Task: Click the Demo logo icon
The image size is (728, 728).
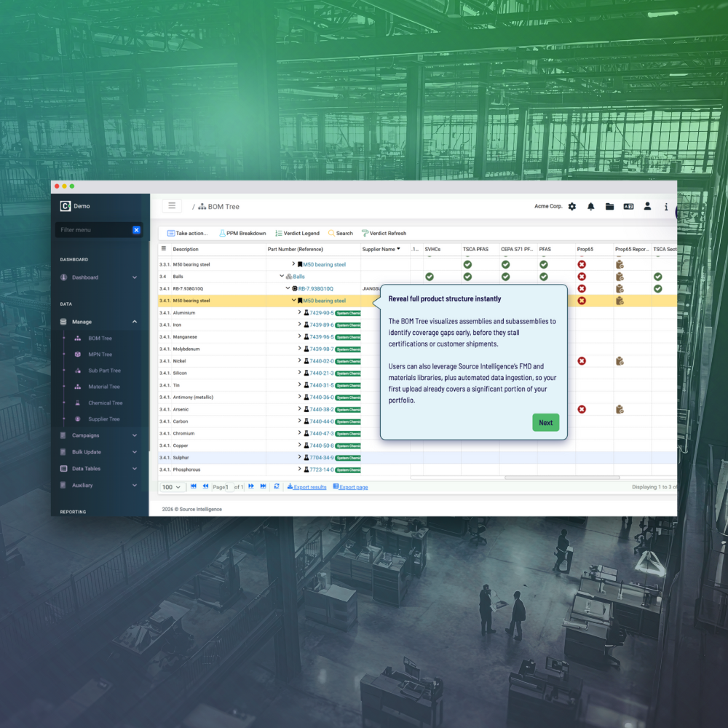Action: [66, 206]
